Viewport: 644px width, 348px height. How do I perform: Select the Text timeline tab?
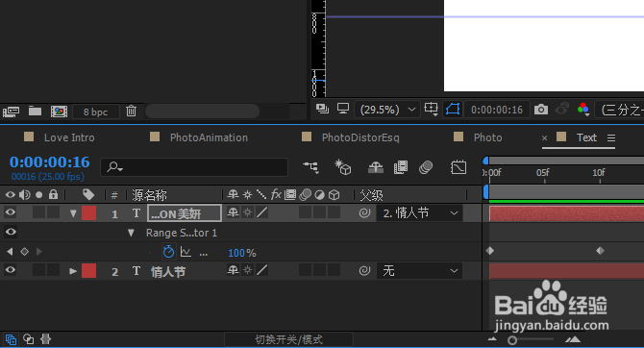click(x=586, y=137)
